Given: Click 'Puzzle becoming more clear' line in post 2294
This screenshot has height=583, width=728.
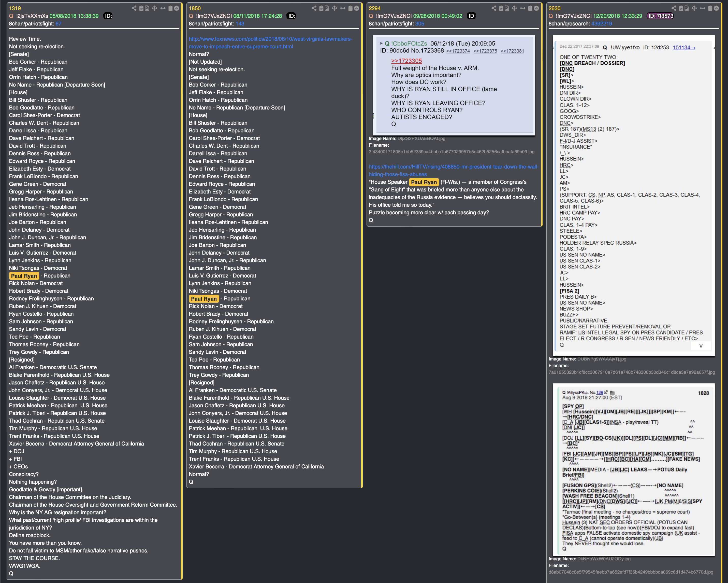Looking at the screenshot, I should (x=429, y=213).
